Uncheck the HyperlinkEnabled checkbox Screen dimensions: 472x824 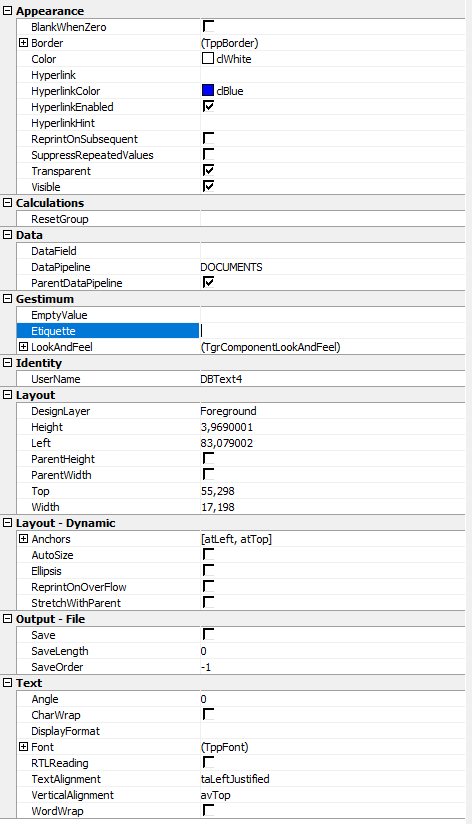tap(208, 106)
